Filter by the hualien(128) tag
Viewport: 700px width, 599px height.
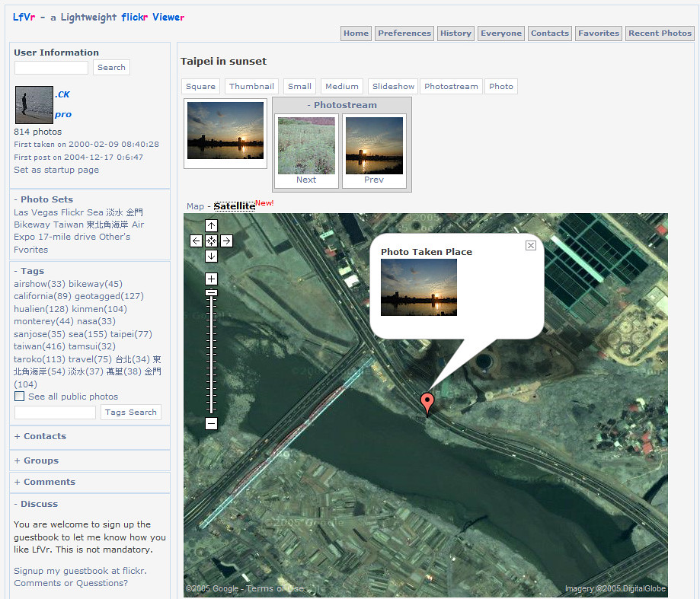[x=41, y=309]
